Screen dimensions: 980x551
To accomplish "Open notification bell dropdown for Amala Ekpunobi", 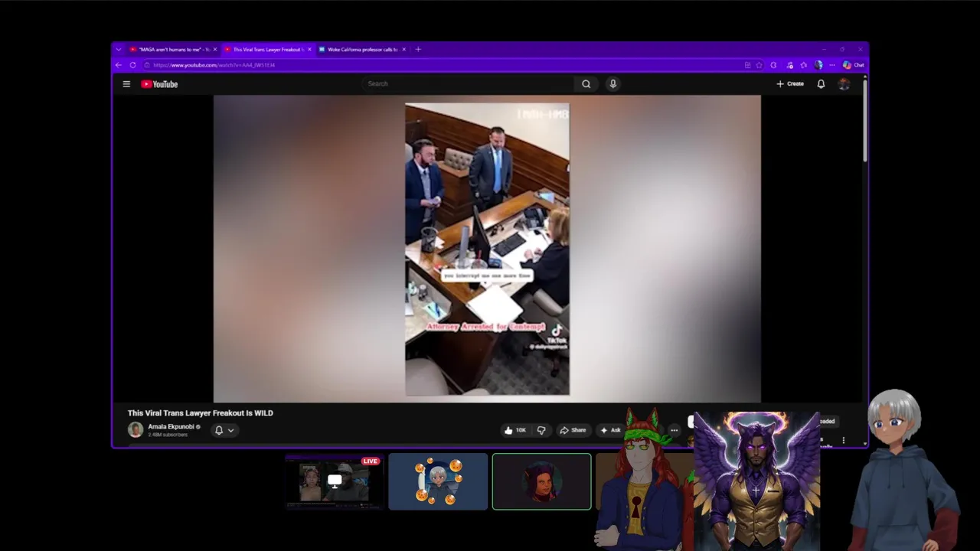I will click(224, 430).
